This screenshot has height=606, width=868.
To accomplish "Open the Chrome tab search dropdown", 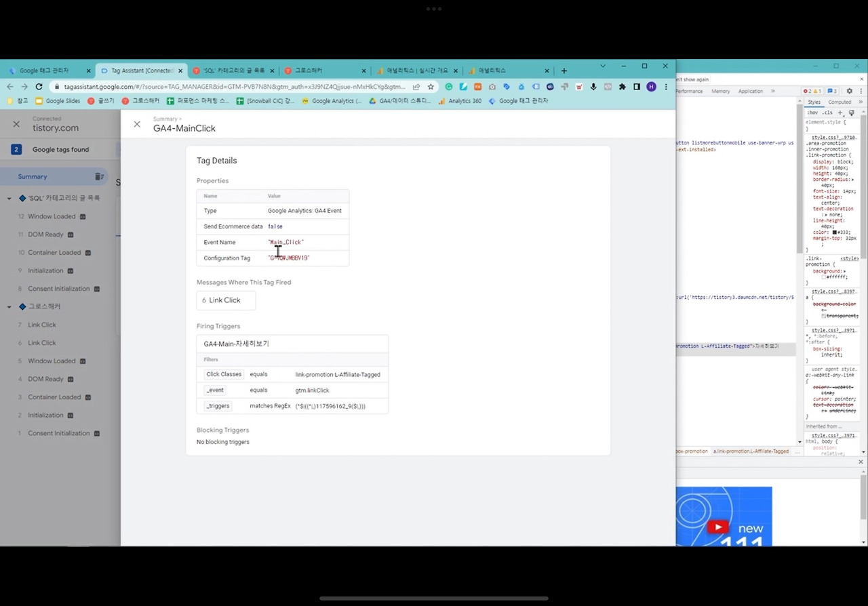I will pos(602,66).
